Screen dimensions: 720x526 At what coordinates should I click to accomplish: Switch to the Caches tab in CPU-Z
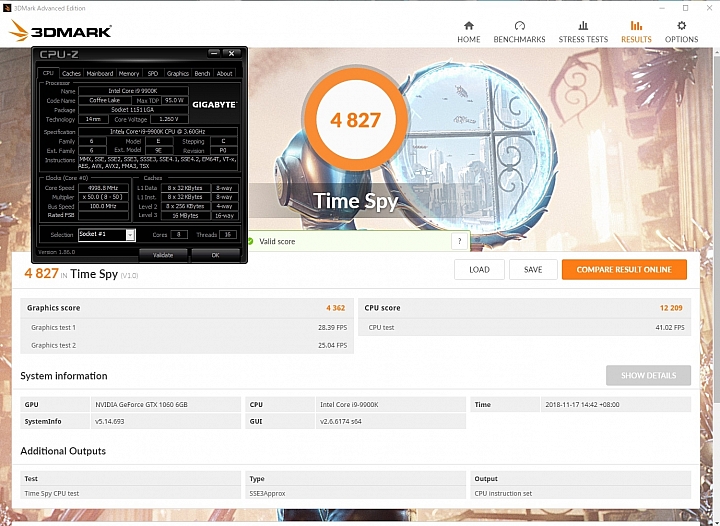(71, 73)
